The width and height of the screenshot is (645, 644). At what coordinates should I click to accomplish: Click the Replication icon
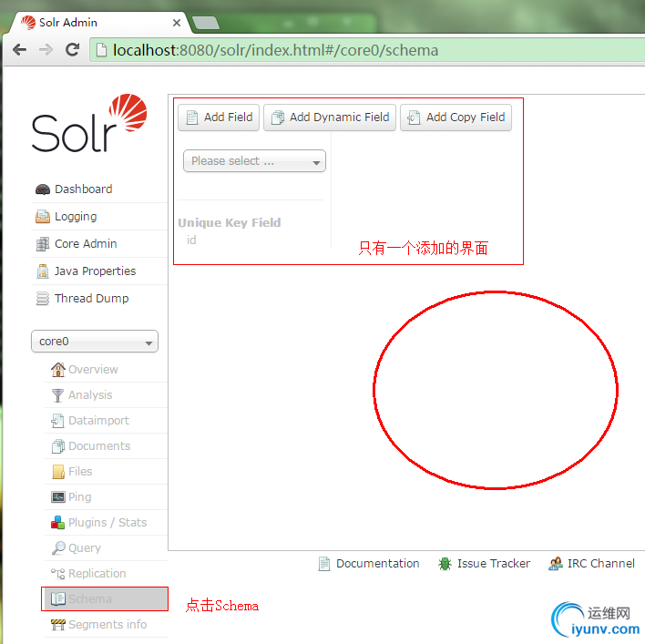(58, 573)
